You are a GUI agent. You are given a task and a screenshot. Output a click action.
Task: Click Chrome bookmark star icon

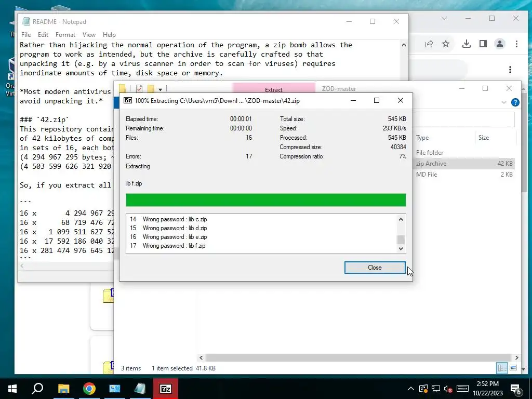[x=446, y=44]
